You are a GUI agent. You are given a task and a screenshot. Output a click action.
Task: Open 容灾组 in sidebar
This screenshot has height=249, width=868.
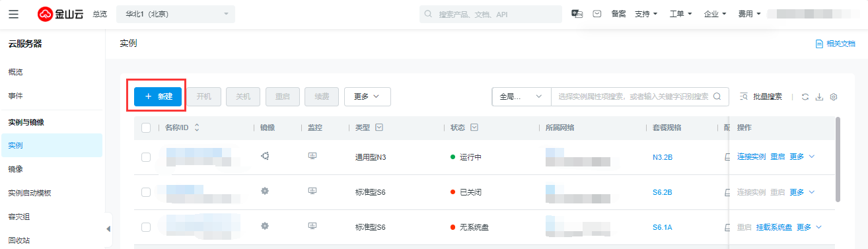[20, 217]
